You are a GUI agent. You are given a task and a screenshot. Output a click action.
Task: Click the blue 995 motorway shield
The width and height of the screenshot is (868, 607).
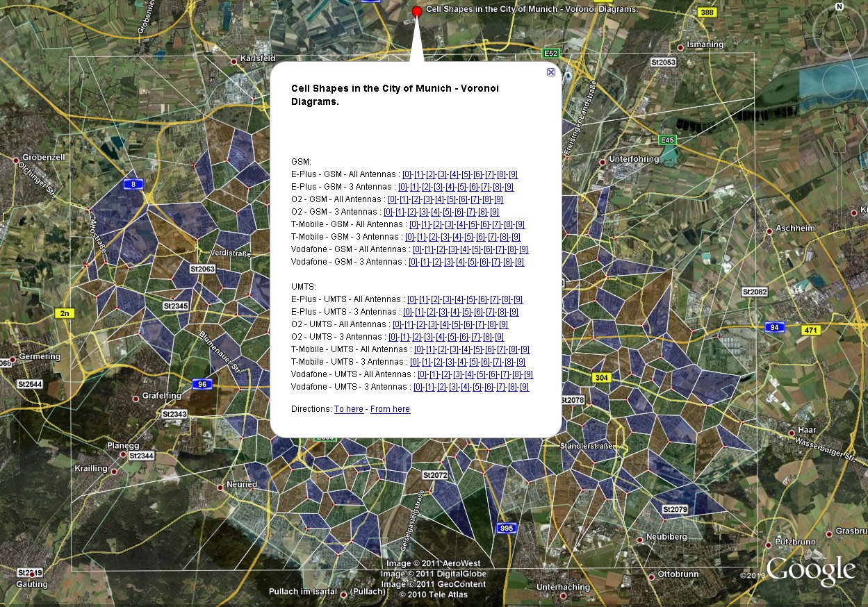pos(507,529)
